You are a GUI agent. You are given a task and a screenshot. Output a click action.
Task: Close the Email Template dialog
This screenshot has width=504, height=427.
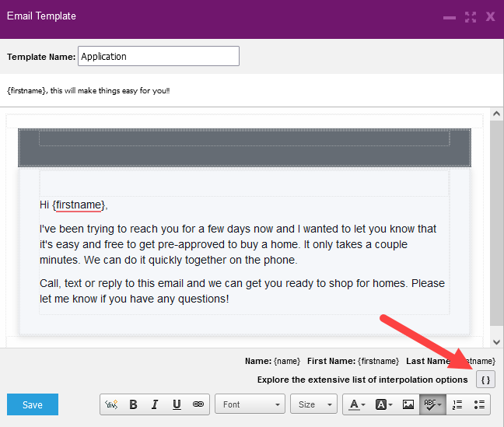click(490, 16)
